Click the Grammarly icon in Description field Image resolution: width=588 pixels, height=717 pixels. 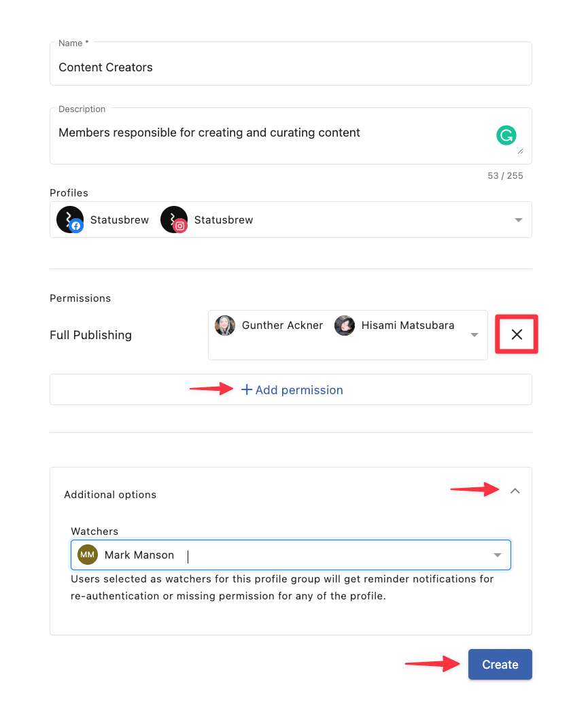click(x=506, y=135)
